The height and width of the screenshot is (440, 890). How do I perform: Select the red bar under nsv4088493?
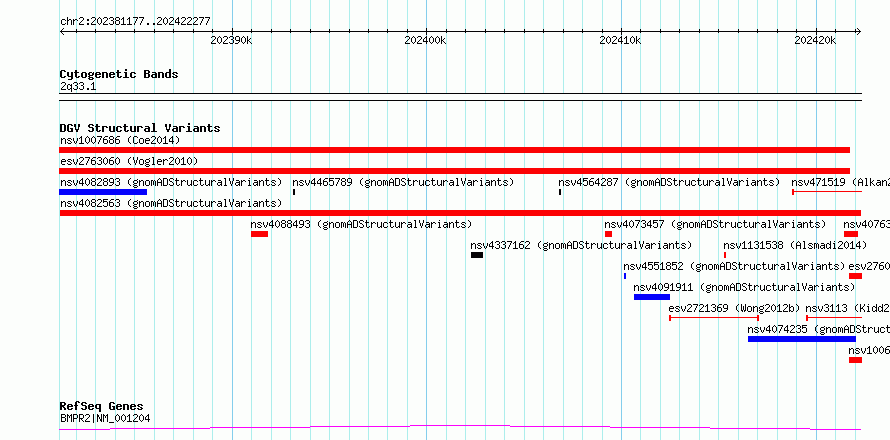pos(259,234)
